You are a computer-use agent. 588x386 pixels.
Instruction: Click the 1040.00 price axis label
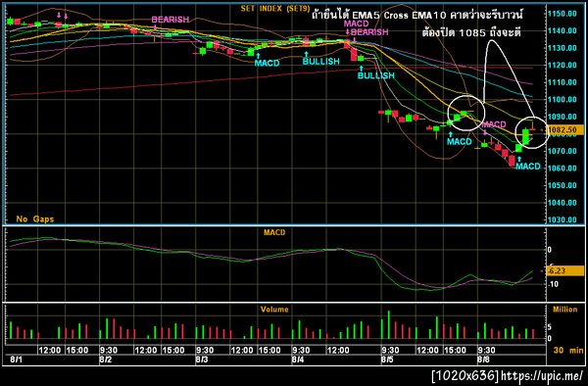(563, 203)
